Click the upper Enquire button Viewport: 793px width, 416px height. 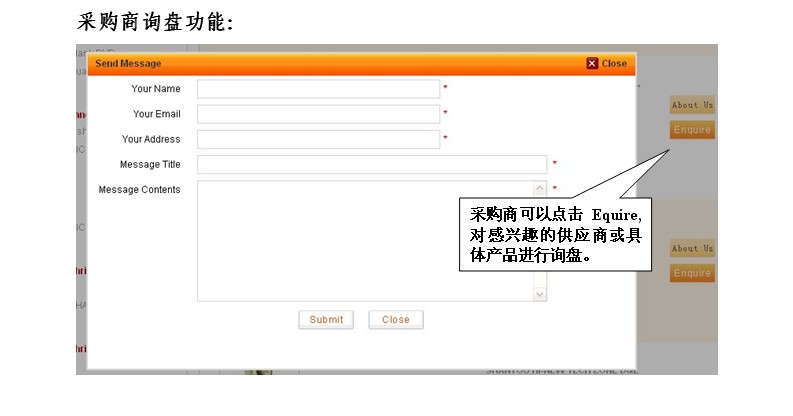[x=692, y=130]
